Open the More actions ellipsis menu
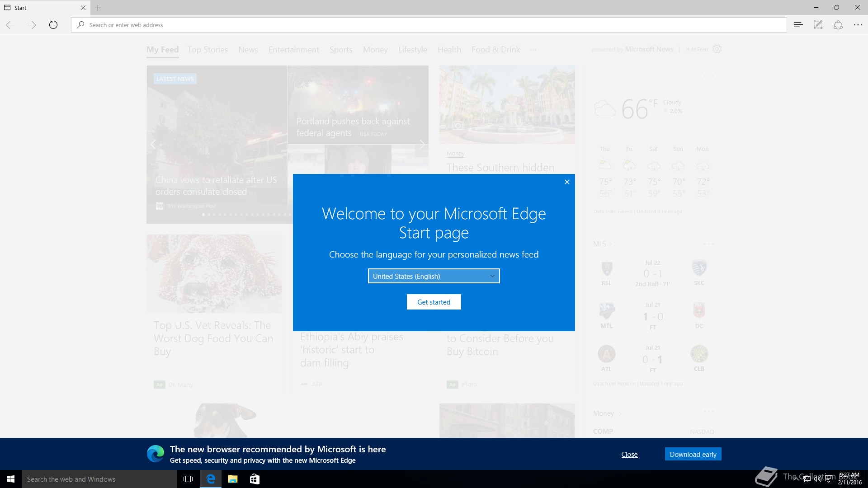The image size is (868, 488). click(858, 25)
